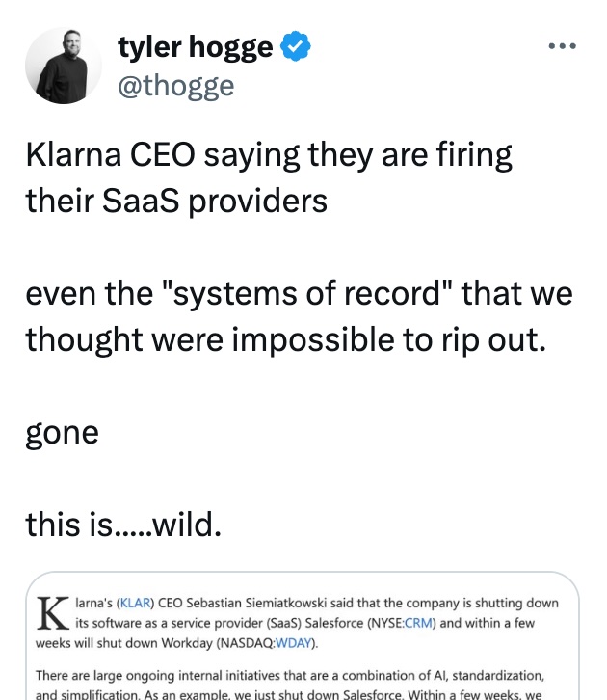Click the line 'thought were impossible to rip out.'
607x700 pixels.
point(285,339)
